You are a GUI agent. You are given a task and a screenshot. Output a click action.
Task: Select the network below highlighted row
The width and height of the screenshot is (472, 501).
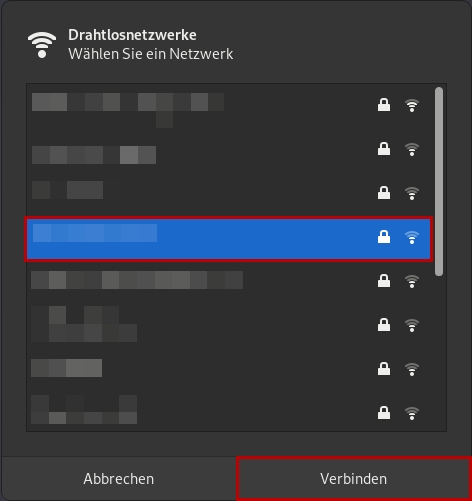pos(230,283)
